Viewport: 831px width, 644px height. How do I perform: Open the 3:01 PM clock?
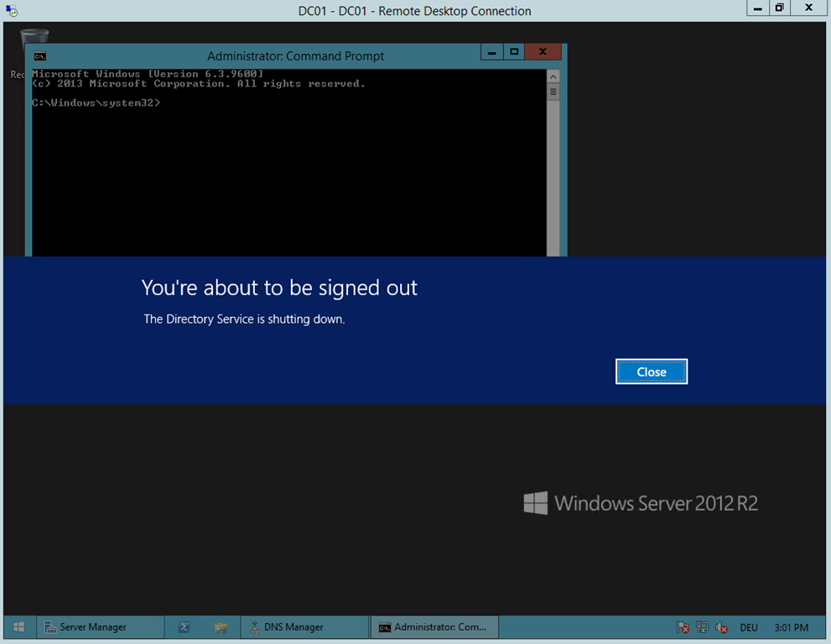pos(792,627)
